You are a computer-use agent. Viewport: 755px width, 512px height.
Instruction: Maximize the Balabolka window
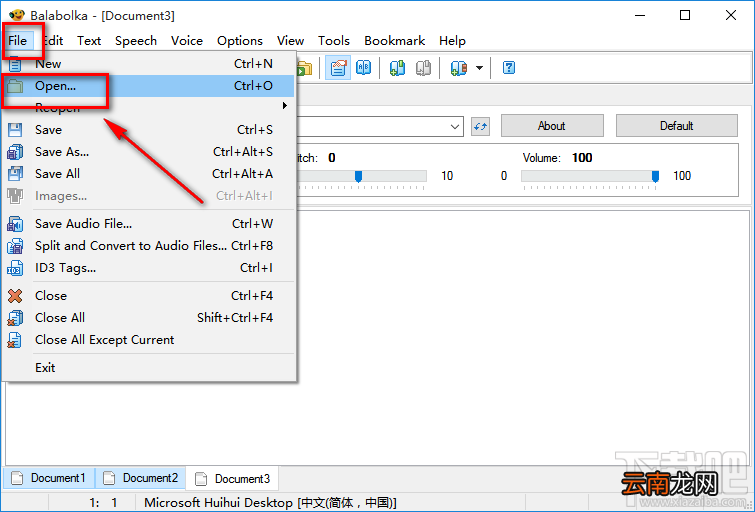coord(685,15)
